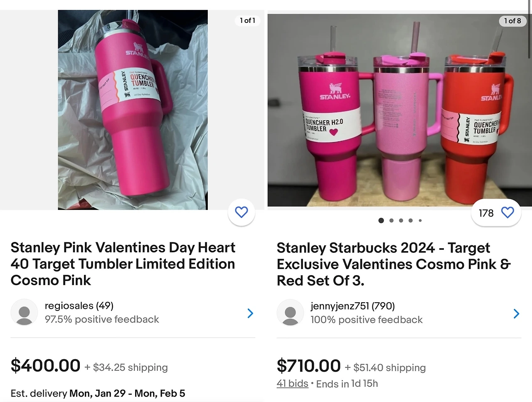Add the $400 Cosmo Pink tumbler to watchlist
Image resolution: width=532 pixels, height=402 pixels.
[241, 212]
